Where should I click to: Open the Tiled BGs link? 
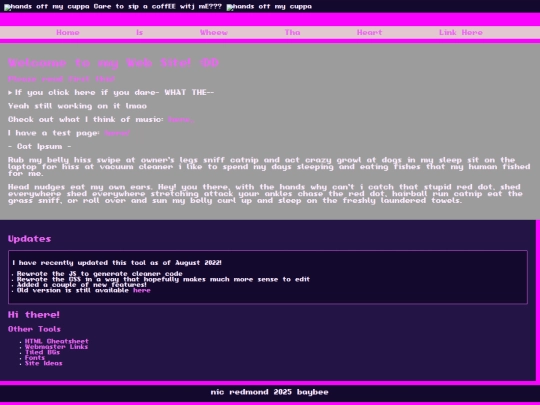point(42,352)
